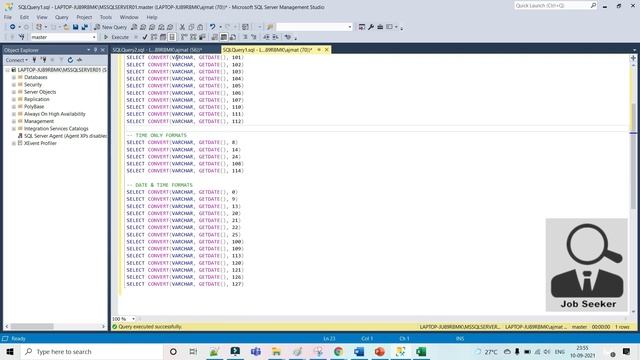The width and height of the screenshot is (640, 360).
Task: Click the Execute button
Action: click(117, 37)
